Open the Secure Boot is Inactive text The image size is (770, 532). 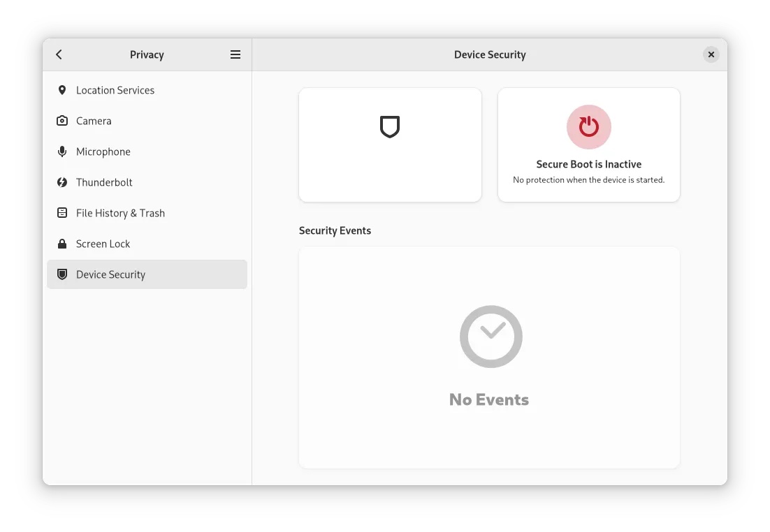(x=588, y=165)
